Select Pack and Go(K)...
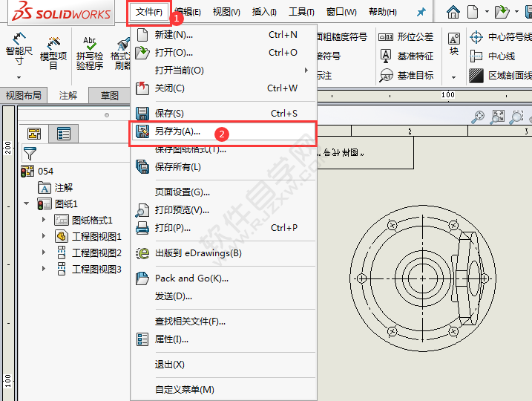 pyautogui.click(x=223, y=278)
